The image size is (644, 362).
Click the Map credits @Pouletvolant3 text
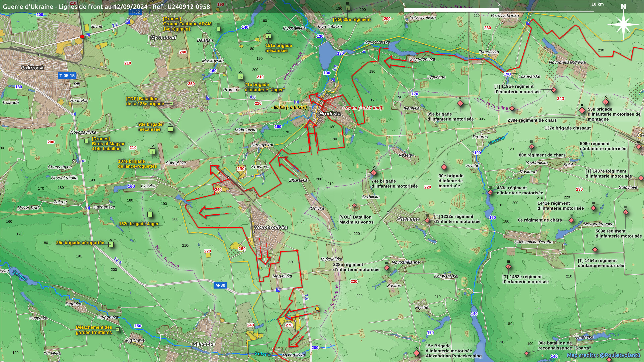(x=603, y=355)
